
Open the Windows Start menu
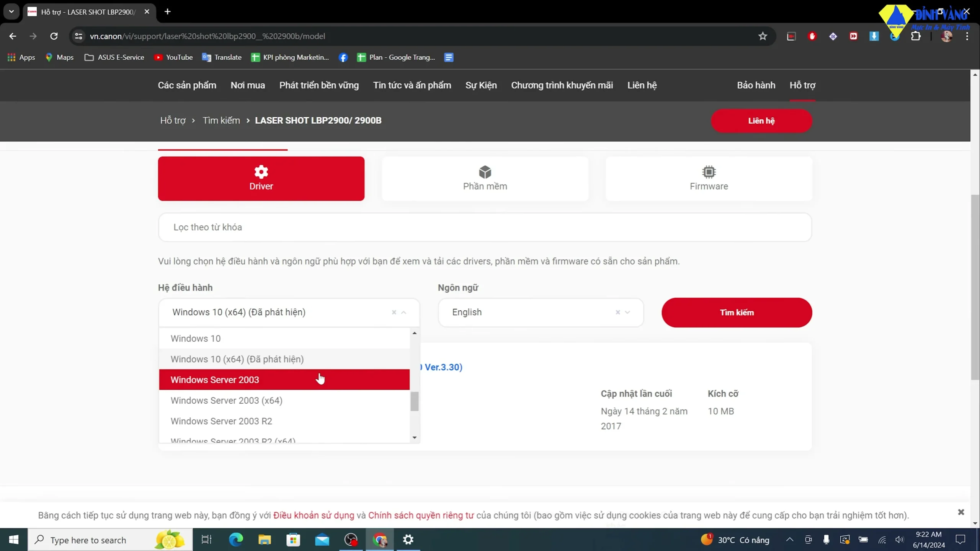[14, 540]
